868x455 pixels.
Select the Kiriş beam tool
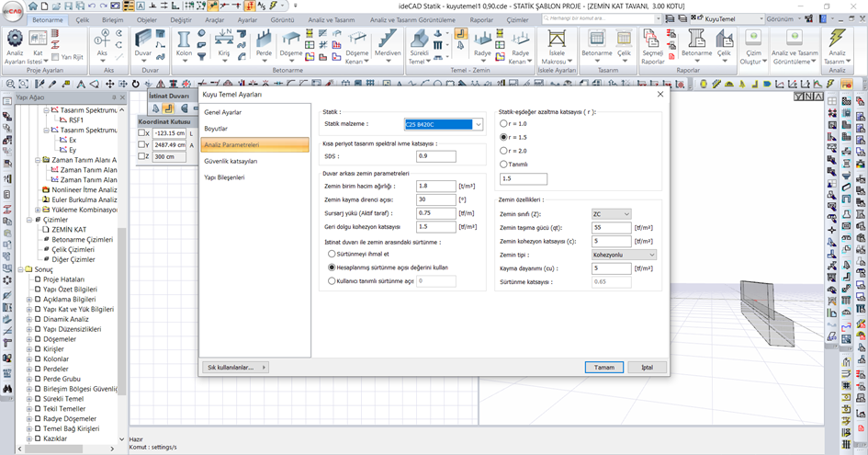coord(223,44)
